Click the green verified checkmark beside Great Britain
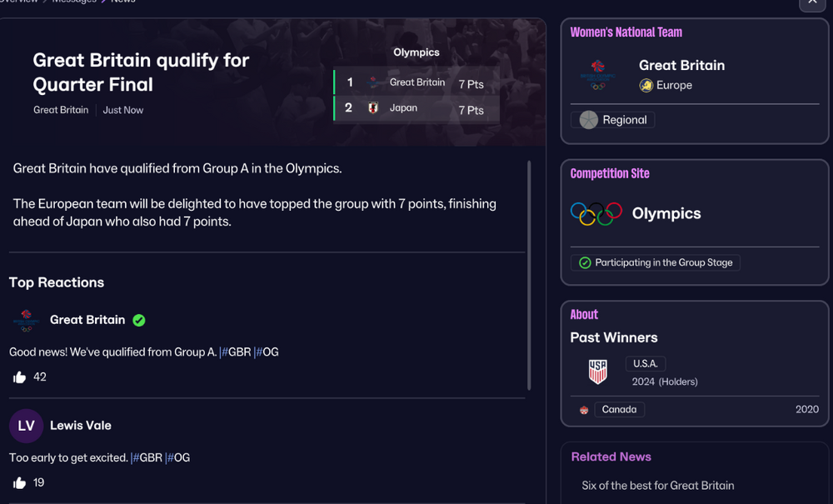The image size is (833, 504). point(139,320)
